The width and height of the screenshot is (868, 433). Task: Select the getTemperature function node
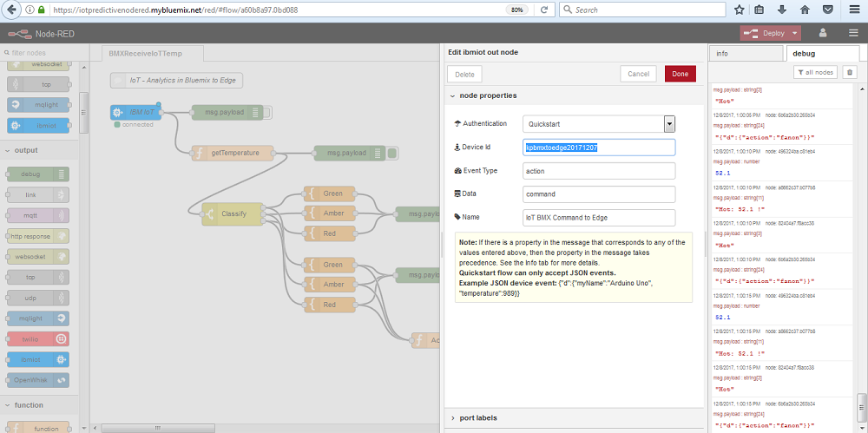233,153
